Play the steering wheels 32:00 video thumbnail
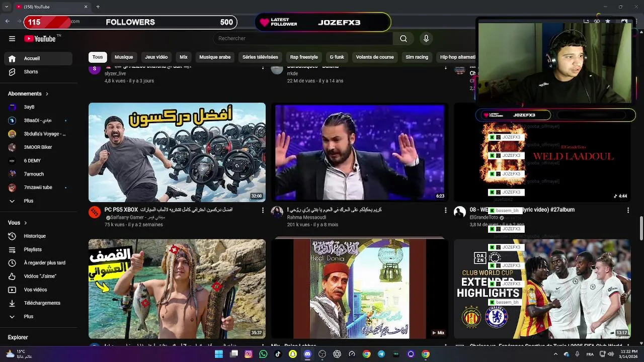 coord(177,152)
